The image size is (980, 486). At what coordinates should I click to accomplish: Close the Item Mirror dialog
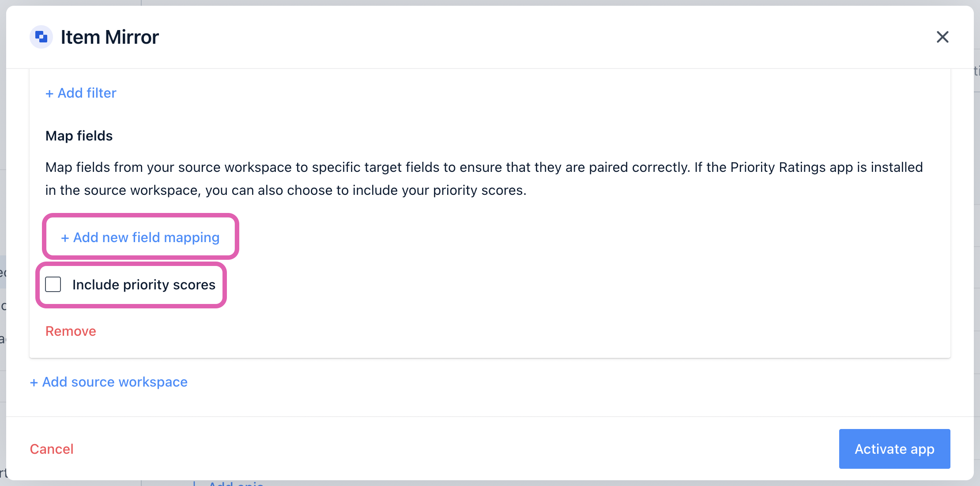coord(942,37)
